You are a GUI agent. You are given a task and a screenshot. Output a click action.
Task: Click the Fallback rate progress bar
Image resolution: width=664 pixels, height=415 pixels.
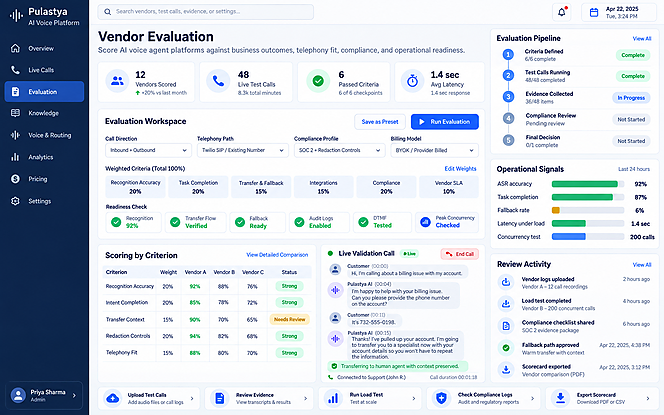pos(588,210)
